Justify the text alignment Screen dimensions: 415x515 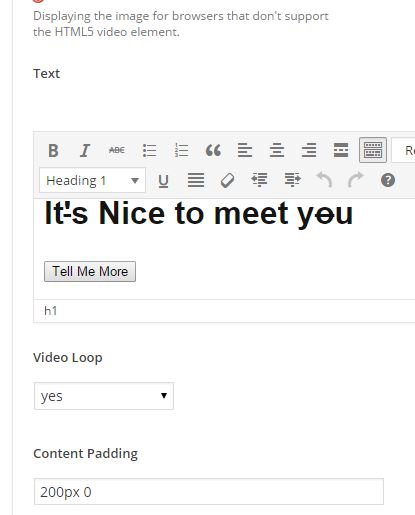click(x=196, y=181)
